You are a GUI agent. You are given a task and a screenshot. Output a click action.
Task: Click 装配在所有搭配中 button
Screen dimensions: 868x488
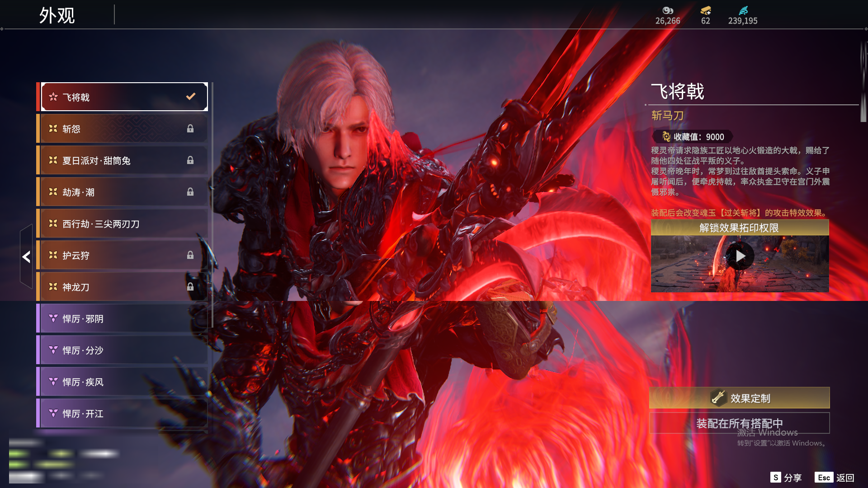(740, 423)
